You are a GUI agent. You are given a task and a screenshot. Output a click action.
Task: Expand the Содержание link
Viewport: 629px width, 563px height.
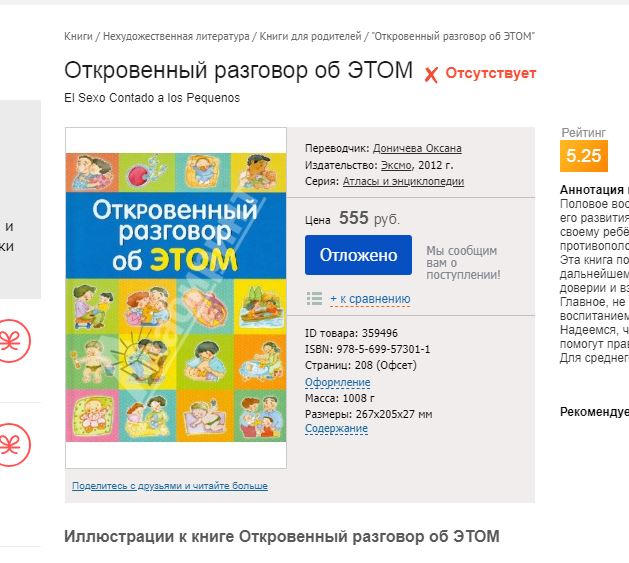click(x=336, y=428)
